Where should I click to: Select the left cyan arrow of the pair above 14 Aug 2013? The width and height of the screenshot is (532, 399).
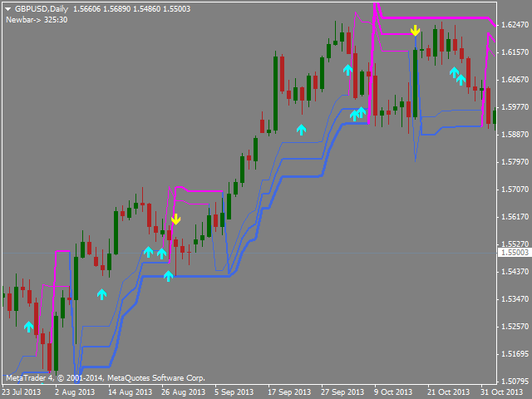(148, 252)
